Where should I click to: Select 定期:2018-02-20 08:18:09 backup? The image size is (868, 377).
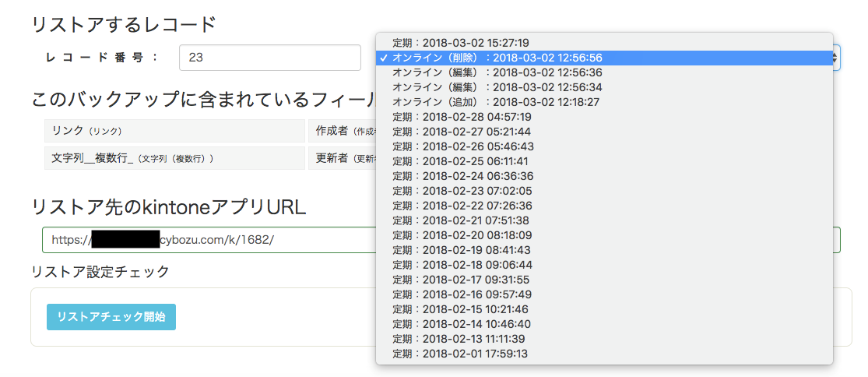(604, 235)
